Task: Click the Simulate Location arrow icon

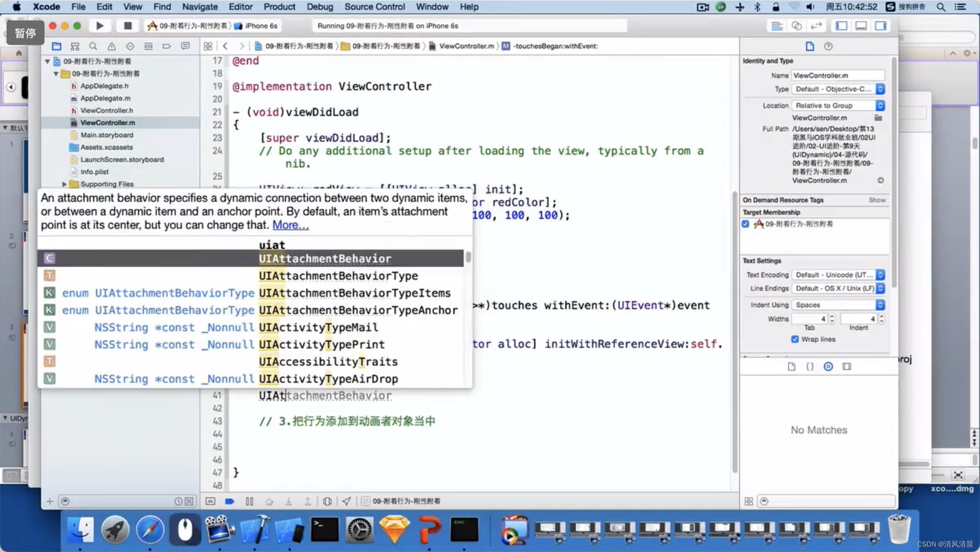Action: click(346, 501)
